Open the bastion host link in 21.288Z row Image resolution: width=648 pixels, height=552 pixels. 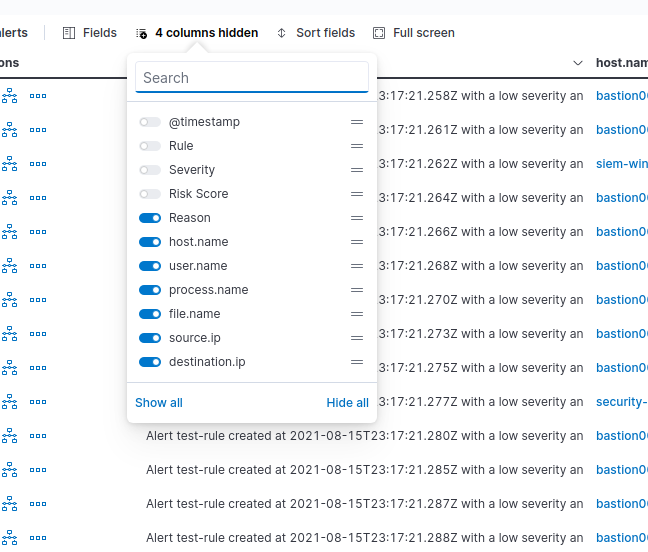coord(622,538)
